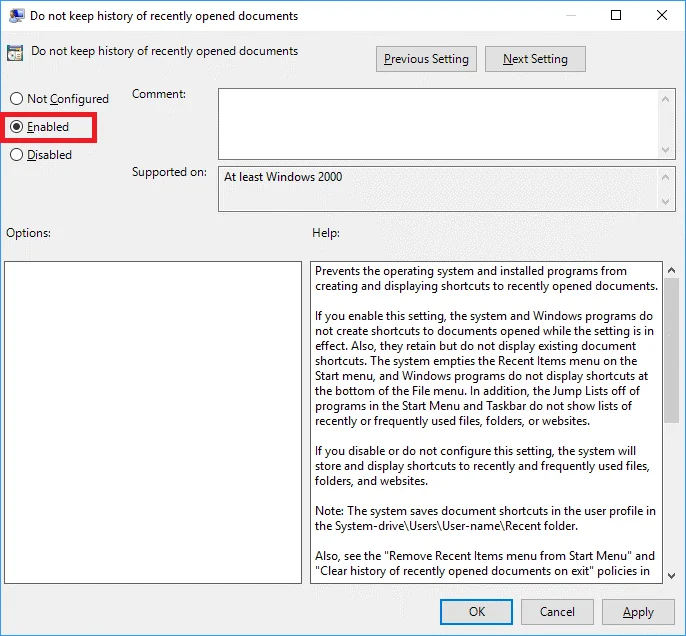
Task: Choose the Enabled radio option
Action: (16, 127)
